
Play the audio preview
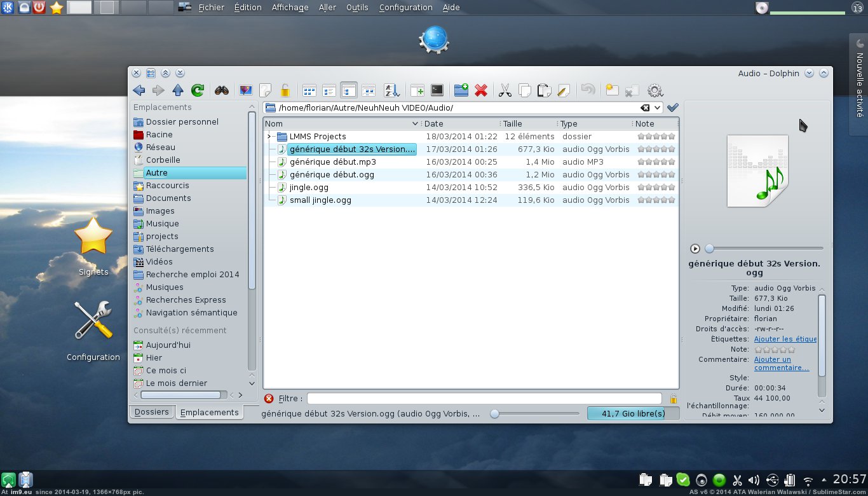pos(695,249)
